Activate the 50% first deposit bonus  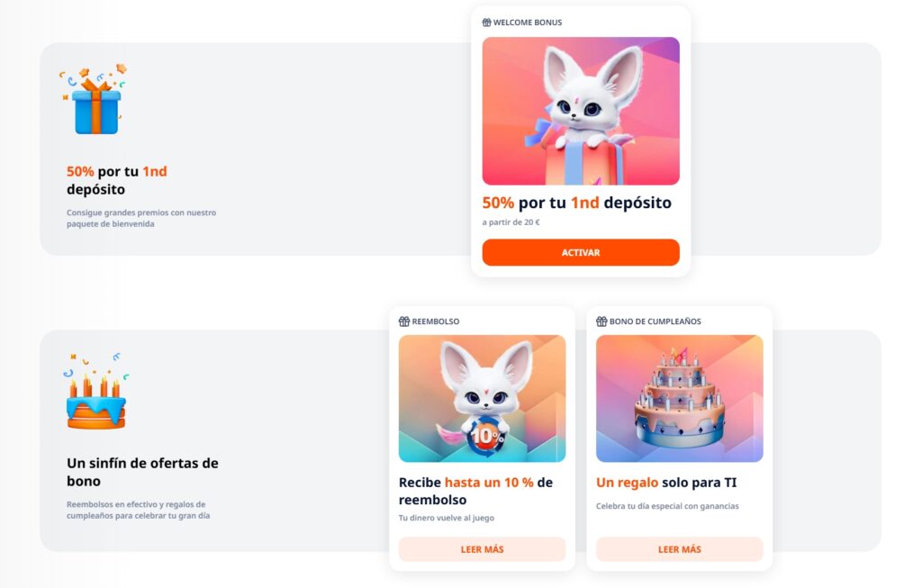click(581, 252)
